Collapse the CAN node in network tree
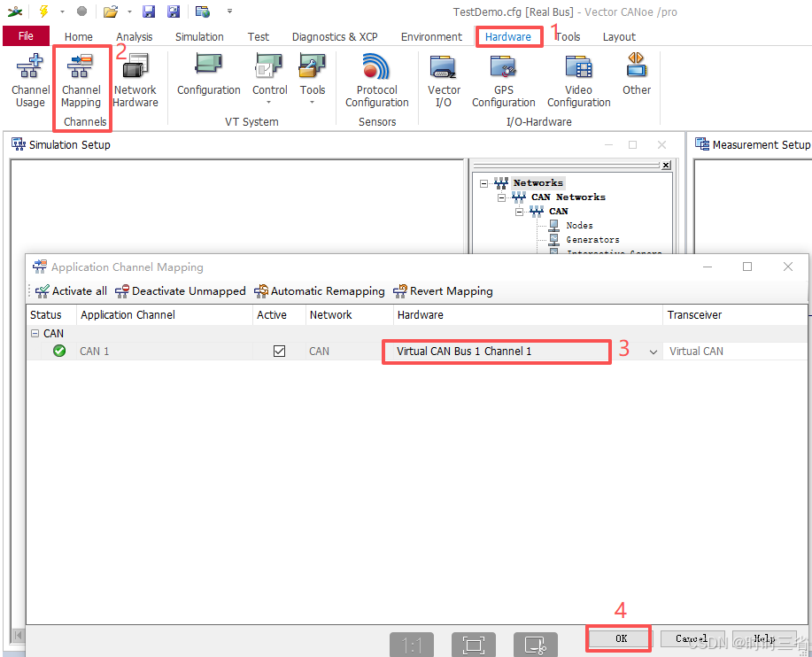Viewport: 812px width, 657px height. coord(519,212)
